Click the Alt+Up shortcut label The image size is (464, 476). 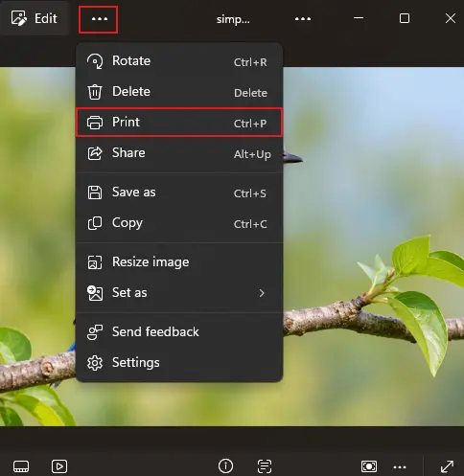point(252,154)
